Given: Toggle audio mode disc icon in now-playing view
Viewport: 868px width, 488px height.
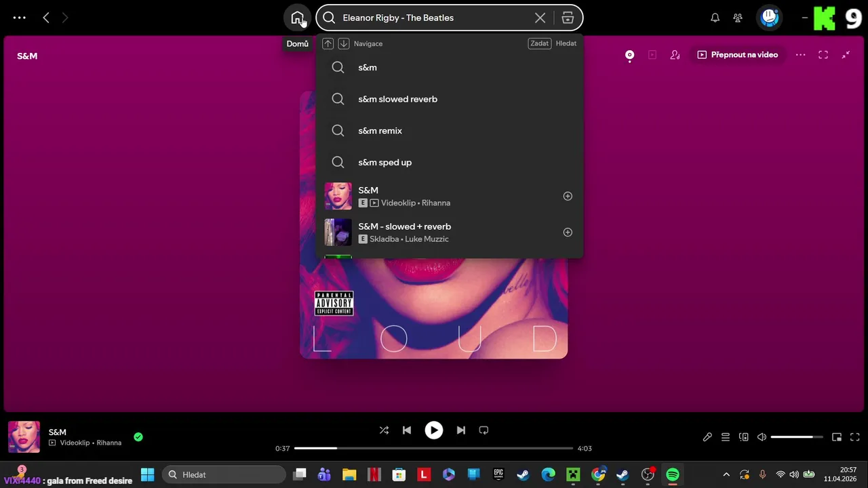Looking at the screenshot, I should coord(629,55).
